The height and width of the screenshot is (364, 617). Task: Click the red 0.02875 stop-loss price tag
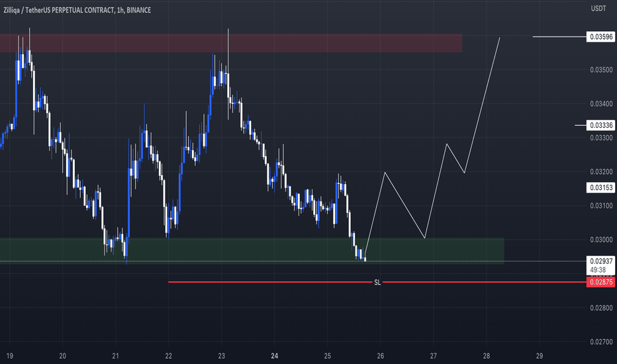600,282
